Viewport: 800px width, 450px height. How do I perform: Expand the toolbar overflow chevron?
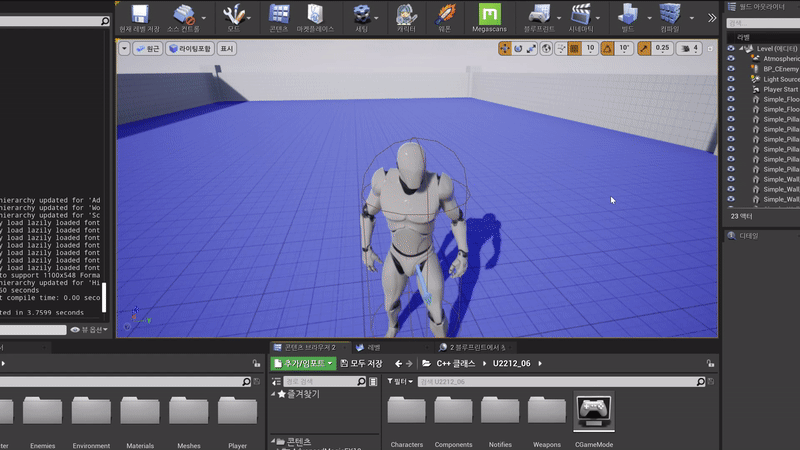712,18
